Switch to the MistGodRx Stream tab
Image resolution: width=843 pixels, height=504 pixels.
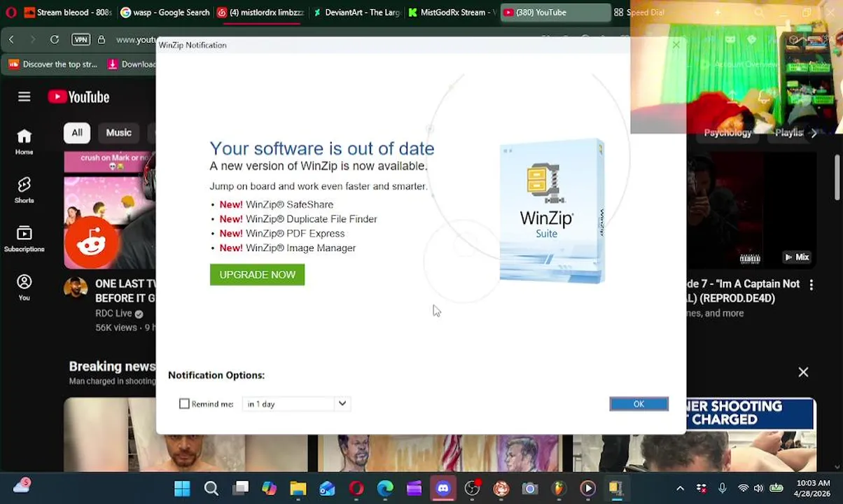coord(452,12)
